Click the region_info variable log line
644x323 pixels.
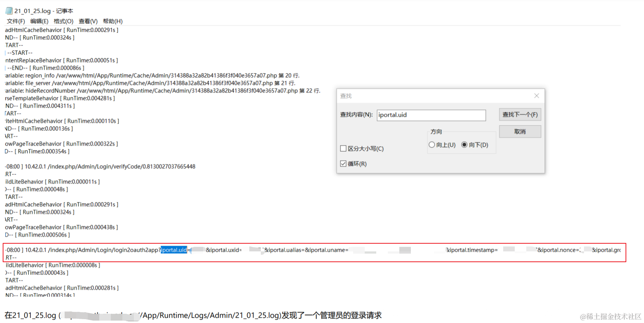click(152, 75)
